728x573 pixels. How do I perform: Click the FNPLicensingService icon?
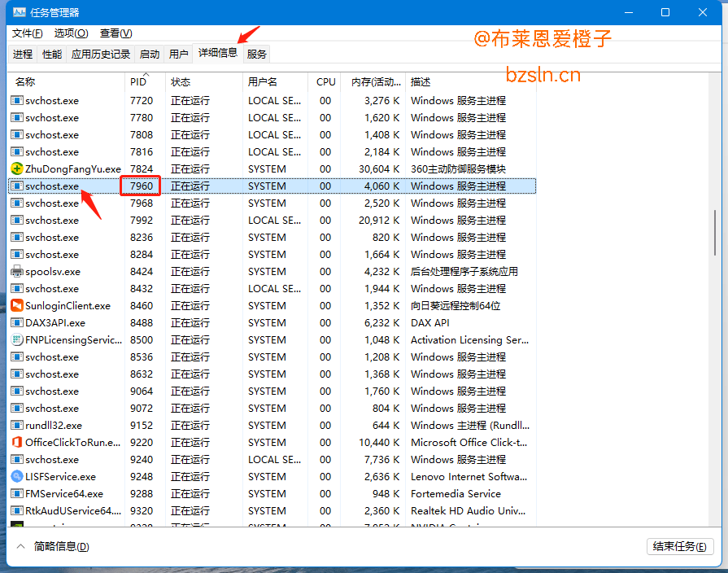coord(17,339)
